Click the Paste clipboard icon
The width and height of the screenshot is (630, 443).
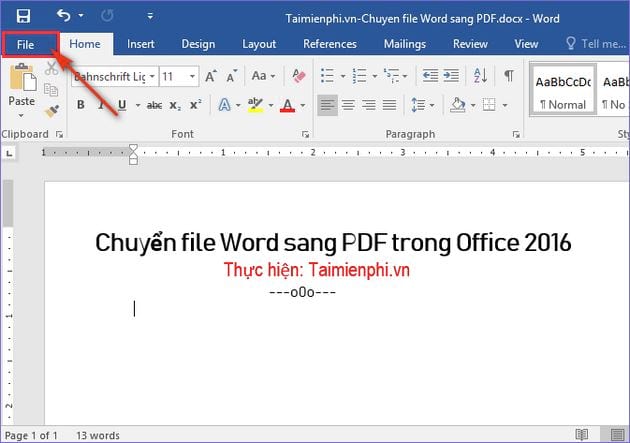[x=22, y=77]
